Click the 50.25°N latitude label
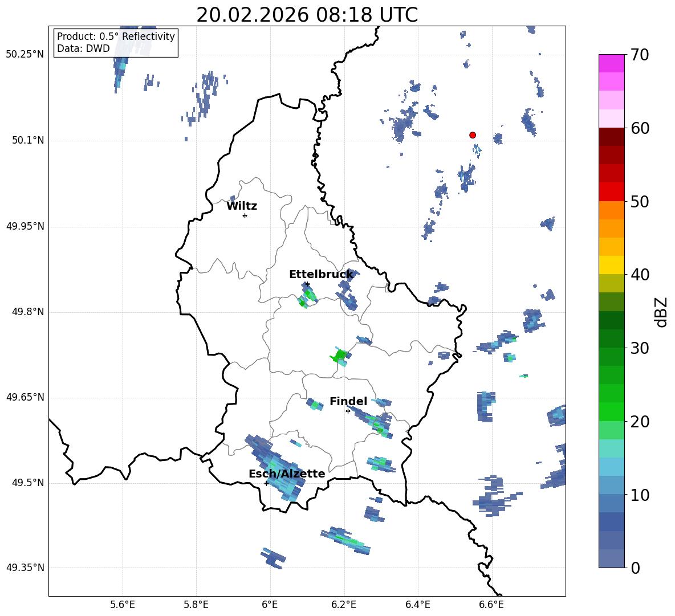Viewport: 675px width, 616px height. tap(25, 55)
